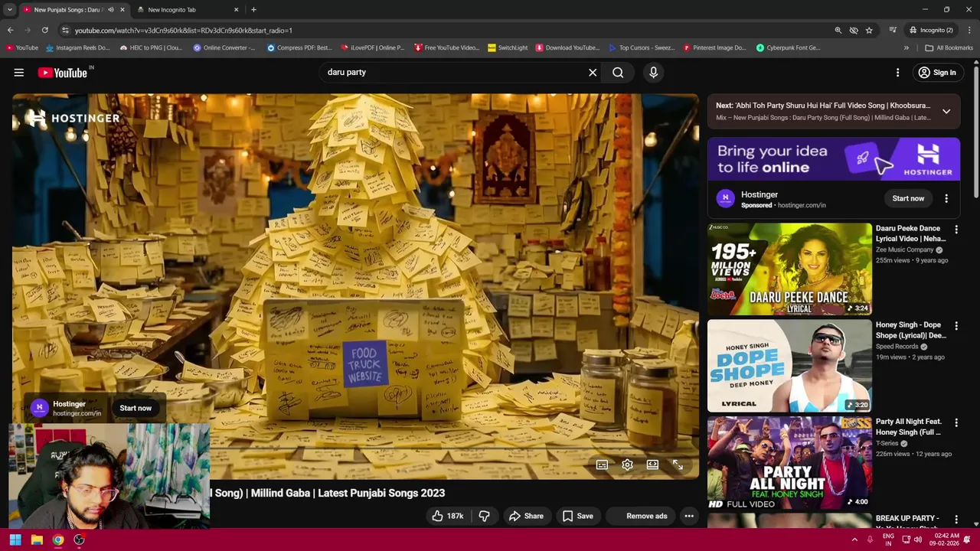The height and width of the screenshot is (551, 980).
Task: View site information in address bar
Action: point(66,30)
